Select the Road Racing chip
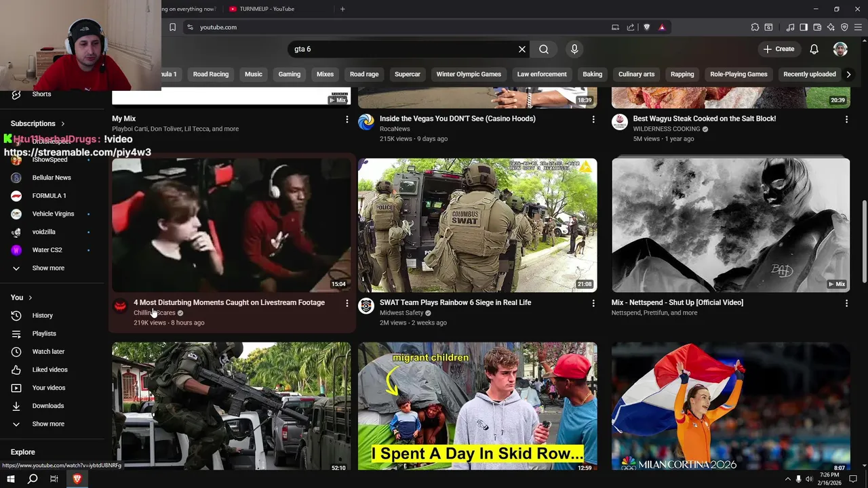The image size is (868, 488). pyautogui.click(x=211, y=74)
